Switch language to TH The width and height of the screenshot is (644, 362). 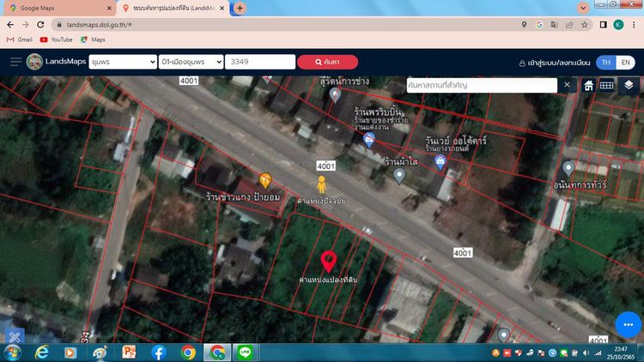[606, 63]
